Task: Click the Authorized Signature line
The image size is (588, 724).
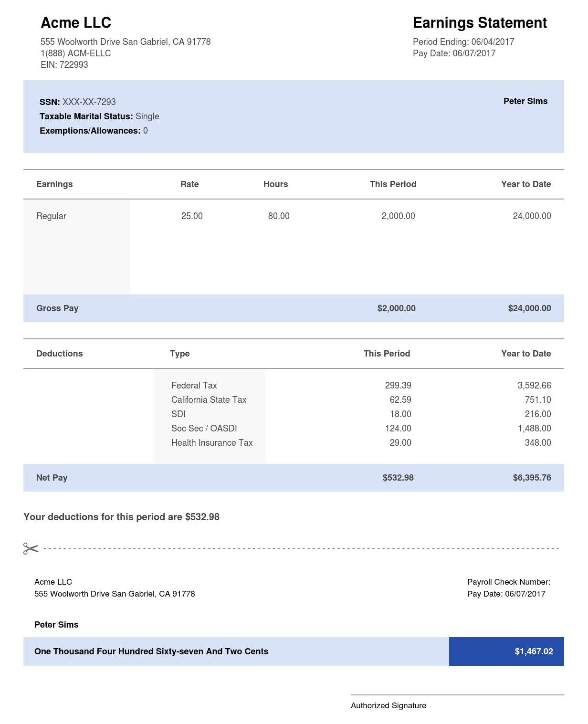Action: (457, 695)
